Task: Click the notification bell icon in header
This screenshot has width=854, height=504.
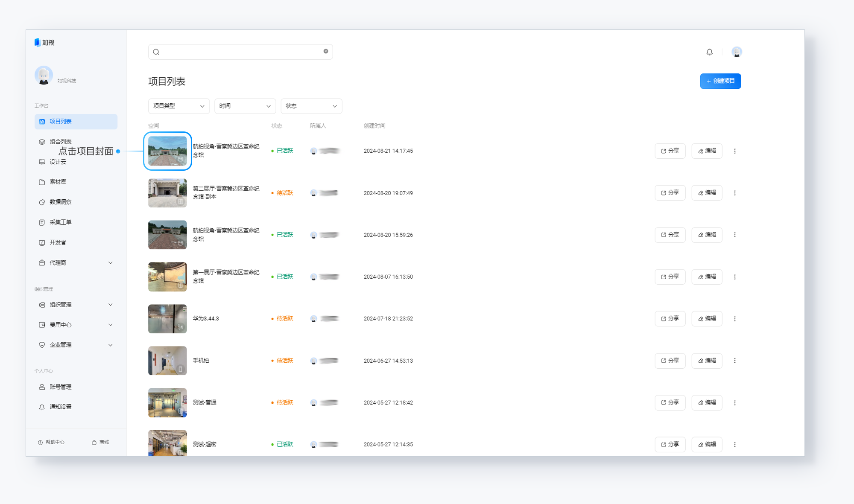Action: (709, 52)
